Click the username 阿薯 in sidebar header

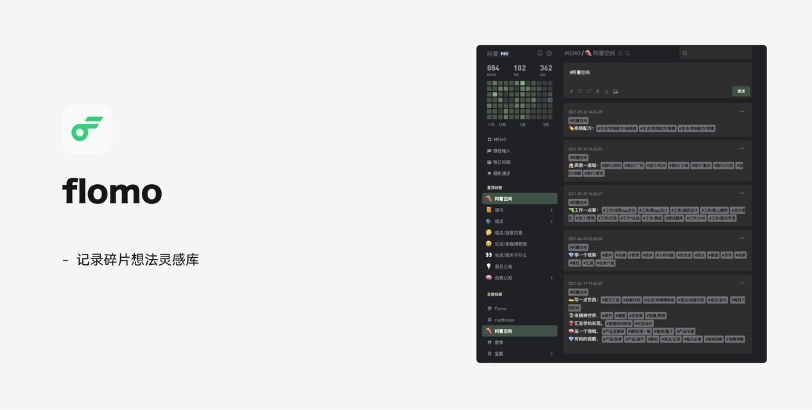(492, 53)
